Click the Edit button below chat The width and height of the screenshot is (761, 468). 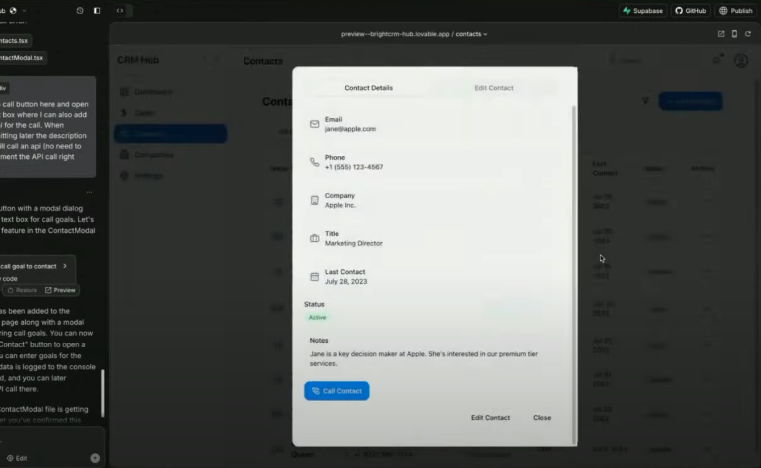[17, 458]
